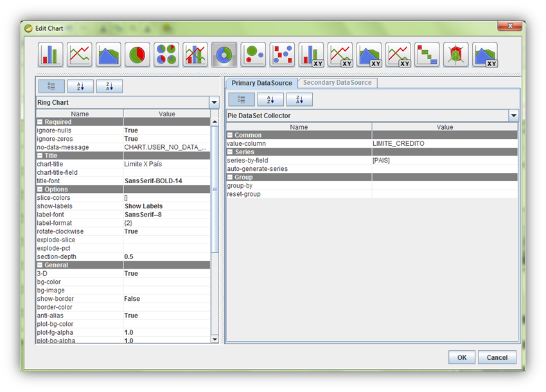Open the Pie DataSet Collector dropdown
546x392 pixels.
pos(513,116)
